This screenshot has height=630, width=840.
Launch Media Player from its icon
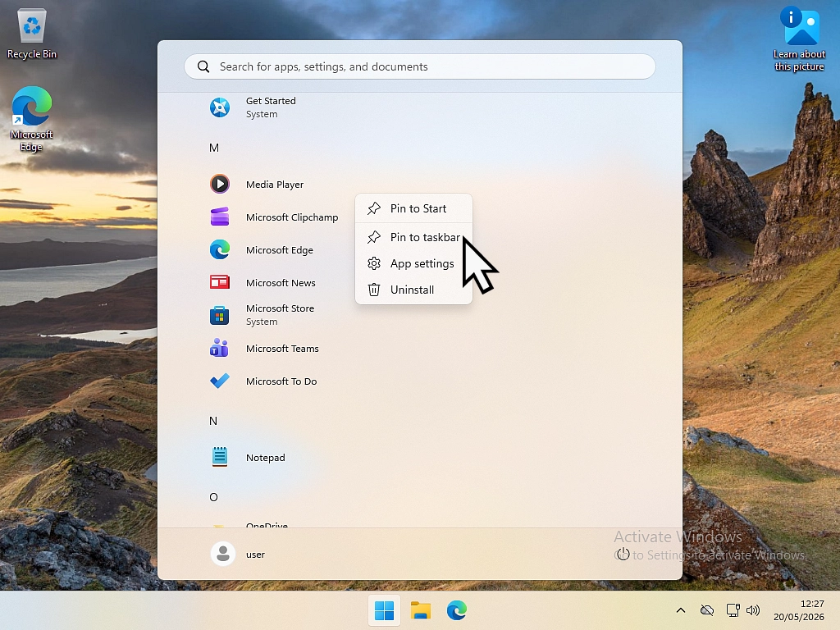(220, 184)
